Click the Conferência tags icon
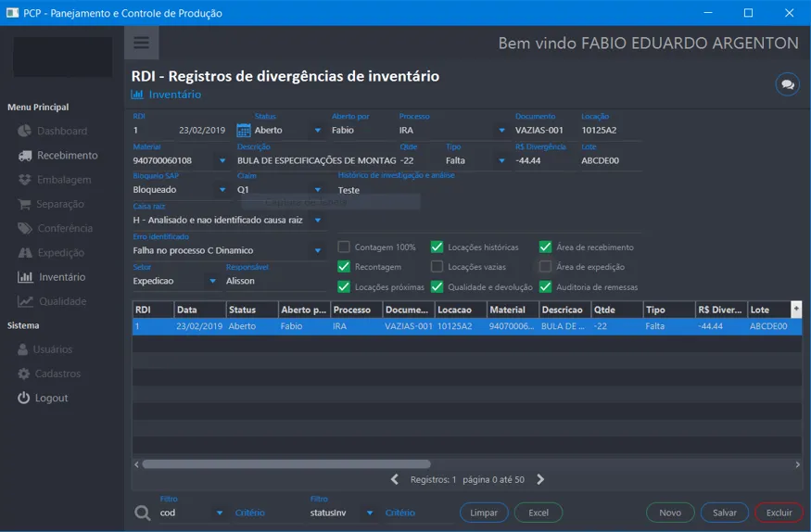 click(25, 228)
